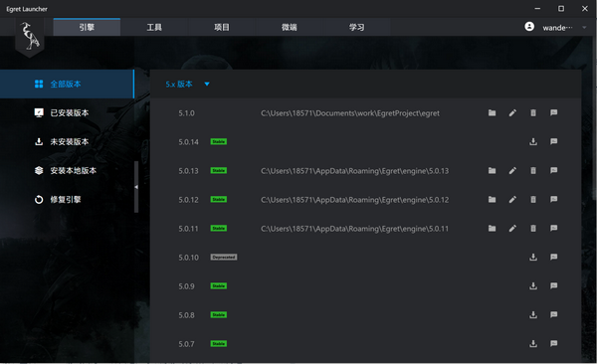Download engine version 5.0.7
The image size is (597, 364).
pos(533,344)
